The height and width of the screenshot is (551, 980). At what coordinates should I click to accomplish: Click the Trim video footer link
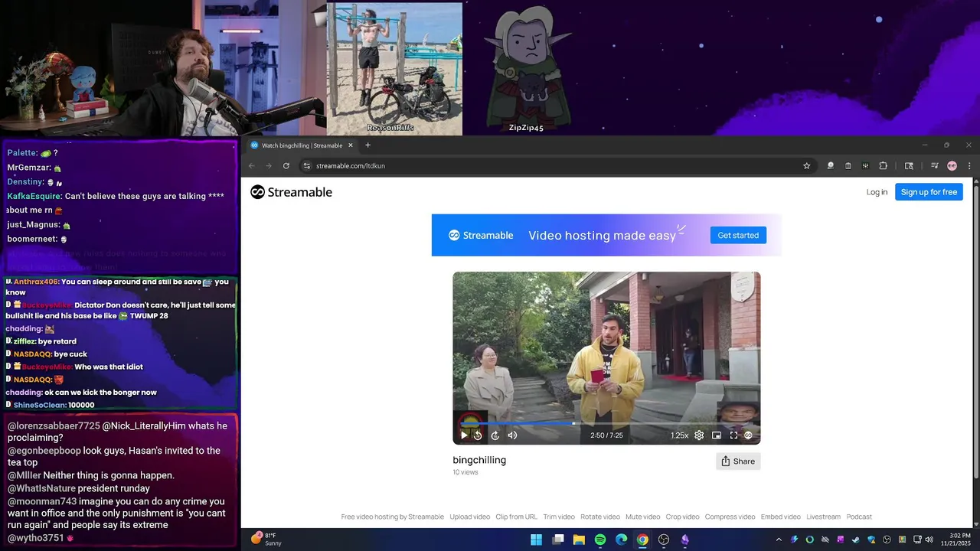point(559,517)
